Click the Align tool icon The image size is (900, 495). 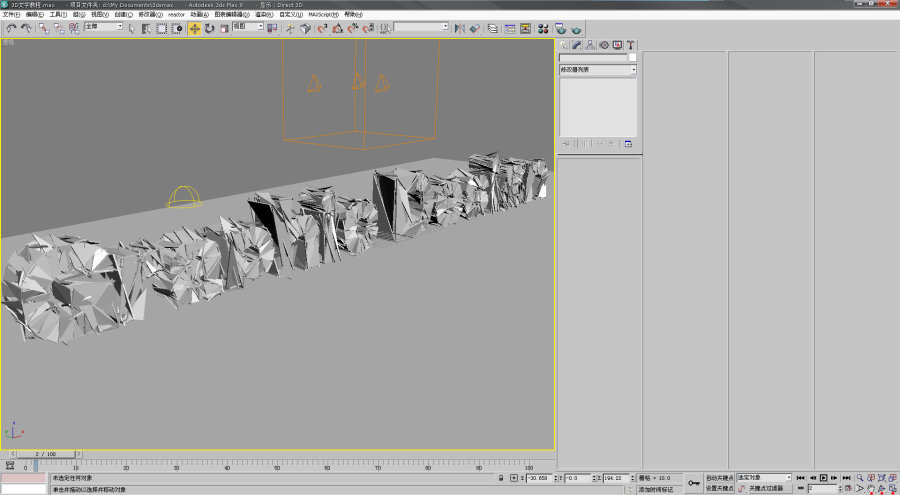click(x=474, y=28)
